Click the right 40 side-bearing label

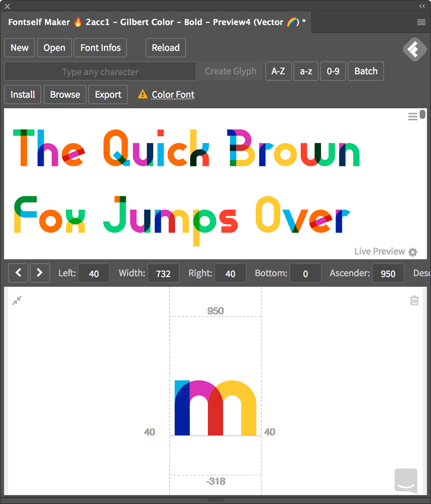point(270,432)
